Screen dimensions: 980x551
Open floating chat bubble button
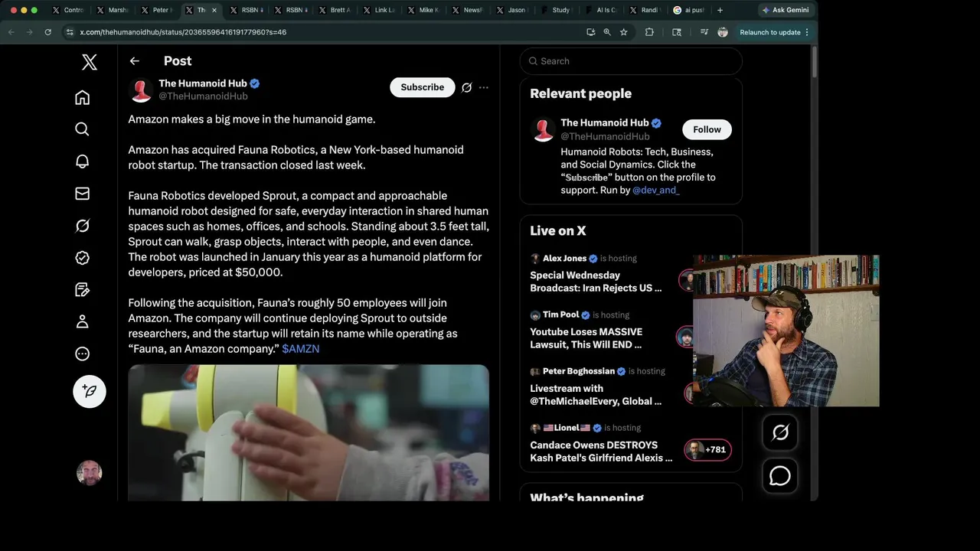click(x=780, y=475)
